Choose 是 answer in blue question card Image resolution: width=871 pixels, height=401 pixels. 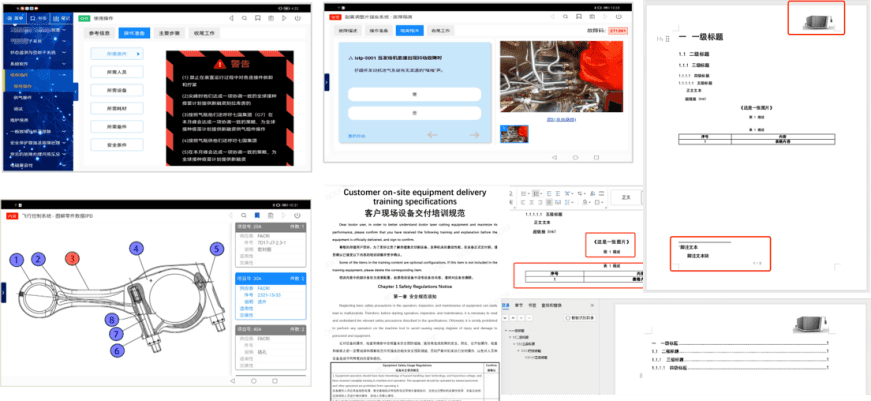pyautogui.click(x=414, y=94)
